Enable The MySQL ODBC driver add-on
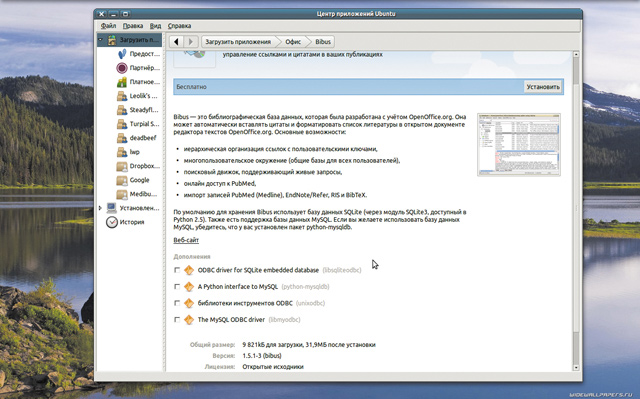 [x=177, y=320]
